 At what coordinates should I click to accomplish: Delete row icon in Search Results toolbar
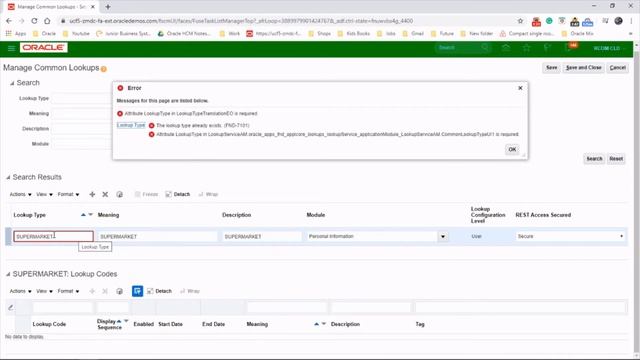click(105, 194)
